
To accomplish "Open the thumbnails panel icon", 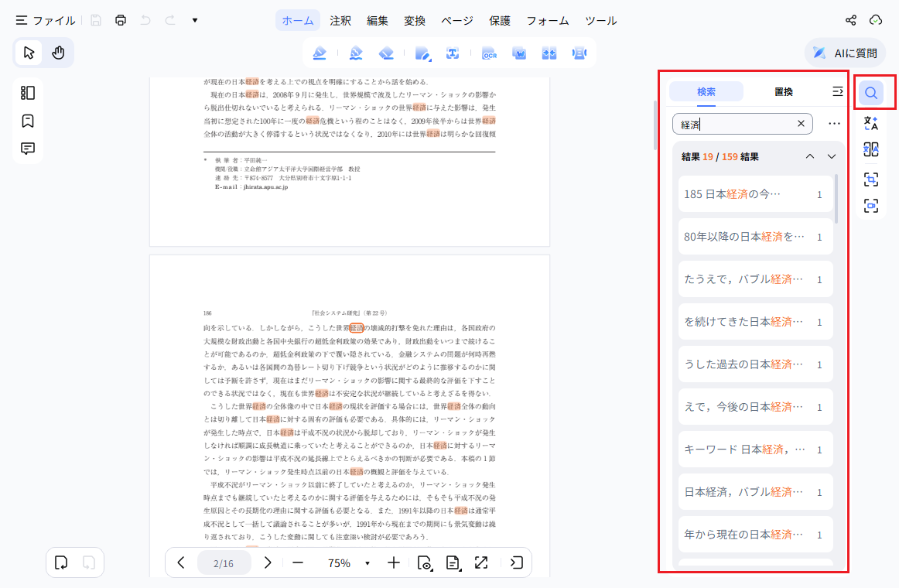I will coord(28,93).
